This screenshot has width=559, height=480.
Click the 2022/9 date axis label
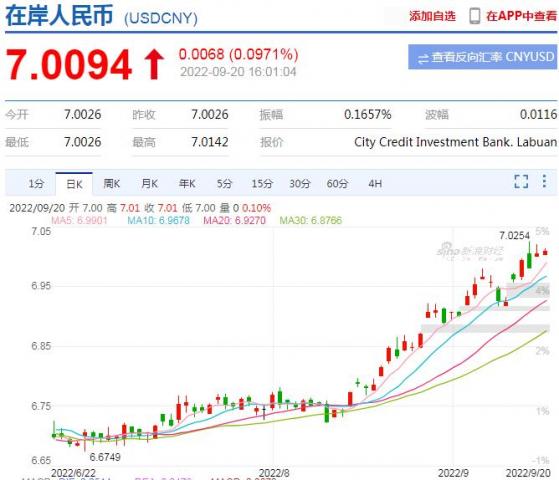[453, 473]
